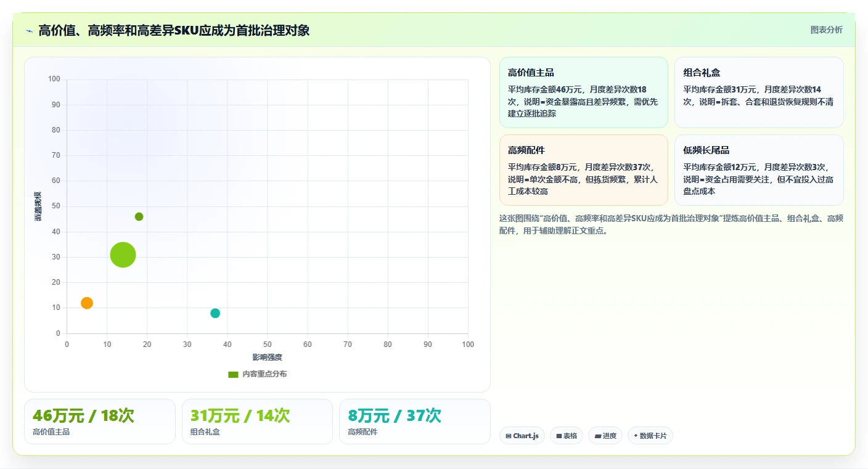
Task: Click the x-axis tick value 50
Action: [x=268, y=345]
